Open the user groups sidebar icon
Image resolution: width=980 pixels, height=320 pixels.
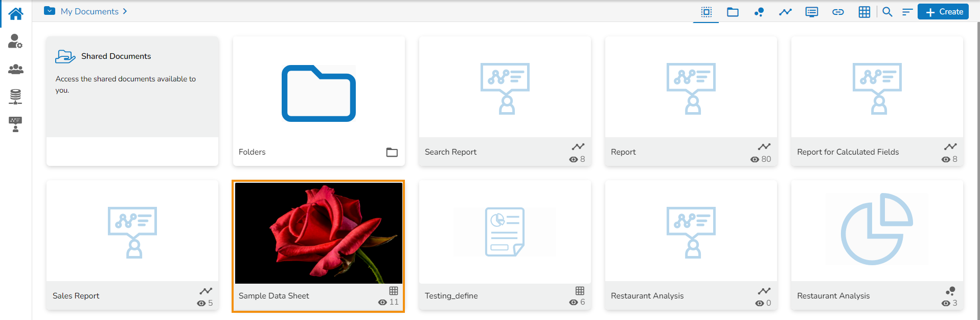pos(15,69)
